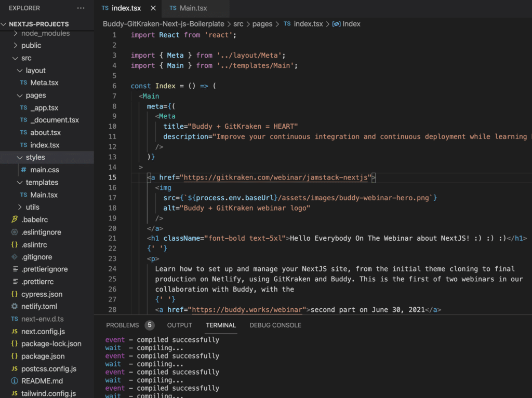The image size is (532, 398).
Task: Close the index.tsx editor tab
Action: (152, 8)
